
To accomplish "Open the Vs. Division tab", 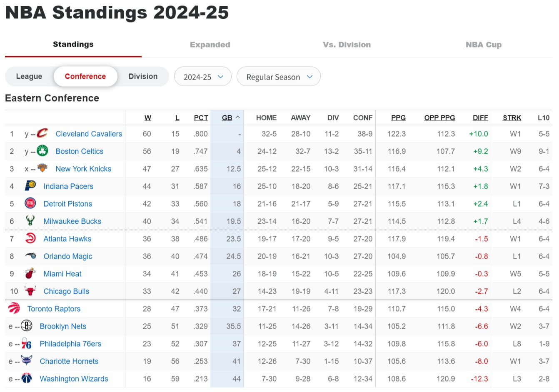I will coord(347,45).
